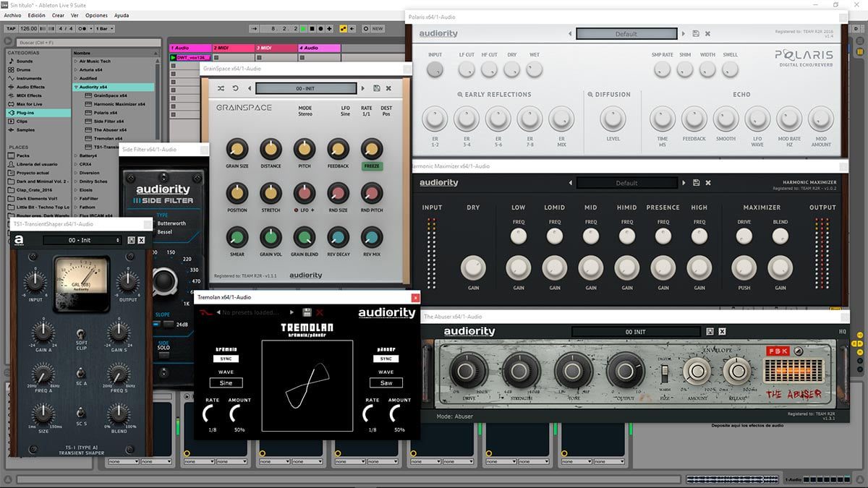Image resolution: width=868 pixels, height=488 pixels.
Task: Save the Tremolan preset with floppy icon
Action: (x=307, y=312)
